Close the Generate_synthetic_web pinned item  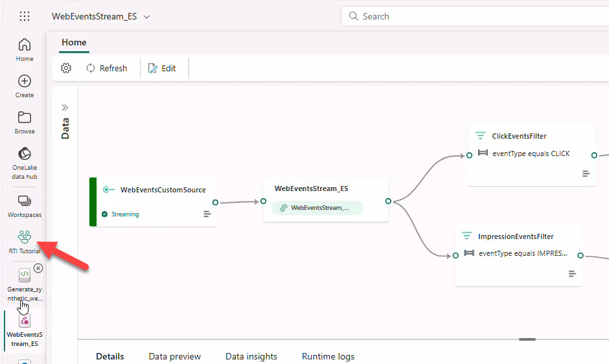(38, 268)
